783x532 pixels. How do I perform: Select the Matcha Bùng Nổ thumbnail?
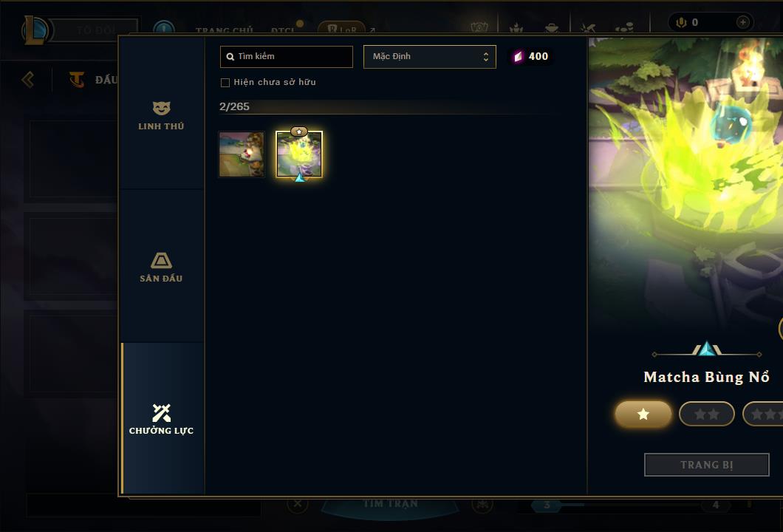pyautogui.click(x=299, y=154)
